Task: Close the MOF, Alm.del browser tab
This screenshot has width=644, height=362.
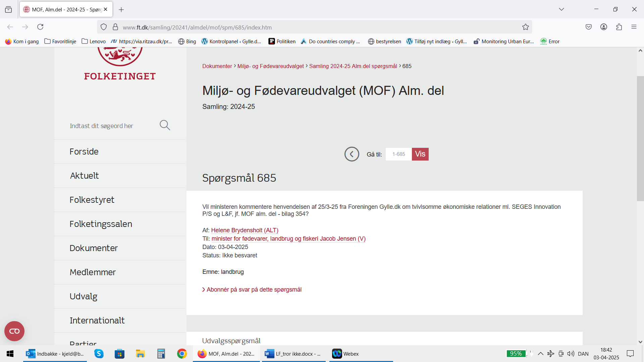Action: 106,9
